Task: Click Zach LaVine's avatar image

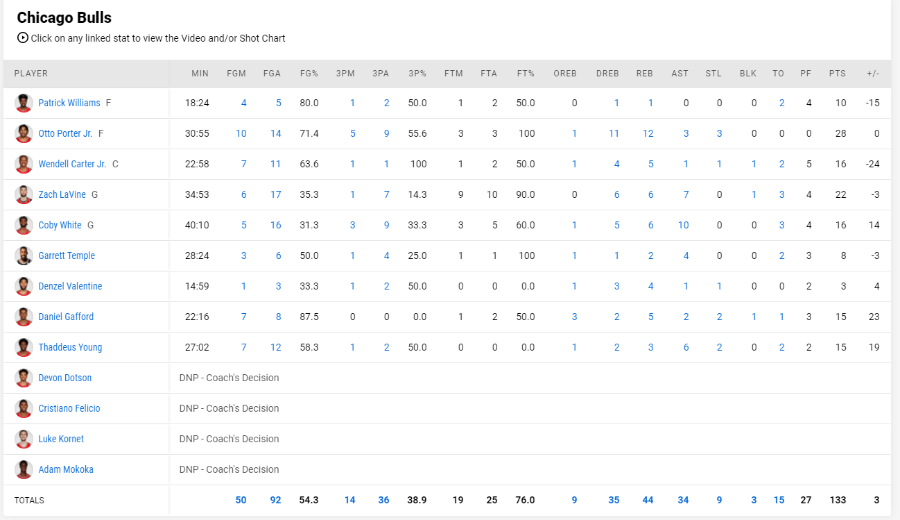Action: coord(24,195)
